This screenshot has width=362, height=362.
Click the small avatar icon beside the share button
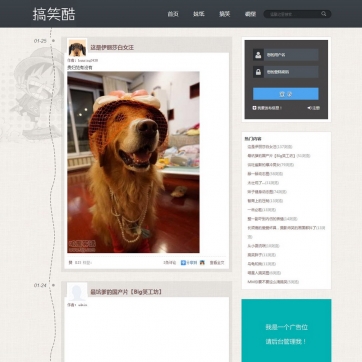tap(202, 263)
